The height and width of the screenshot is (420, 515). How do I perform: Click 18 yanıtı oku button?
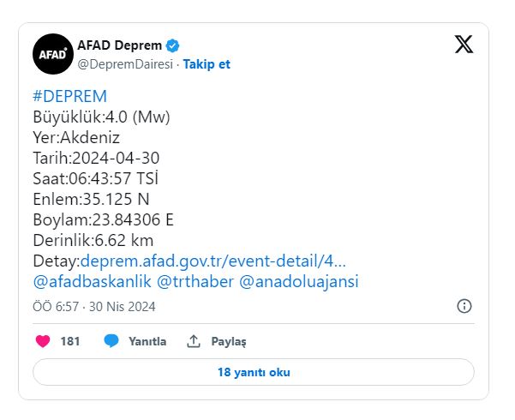[254, 372]
